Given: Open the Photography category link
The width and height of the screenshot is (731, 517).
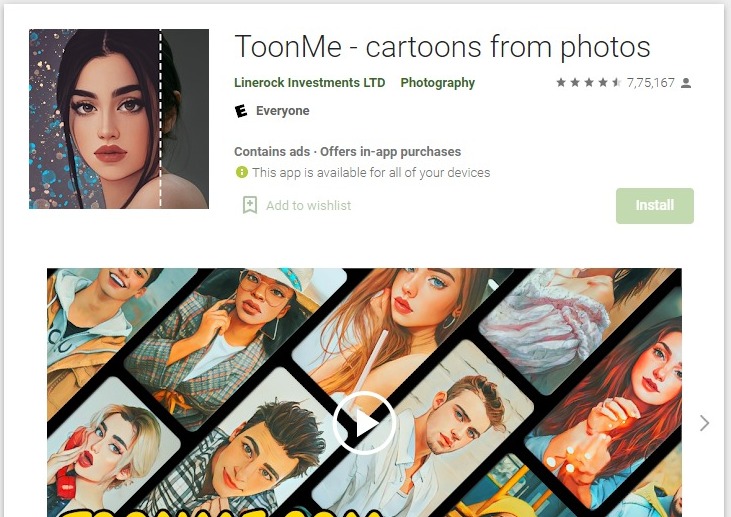Looking at the screenshot, I should (x=437, y=83).
